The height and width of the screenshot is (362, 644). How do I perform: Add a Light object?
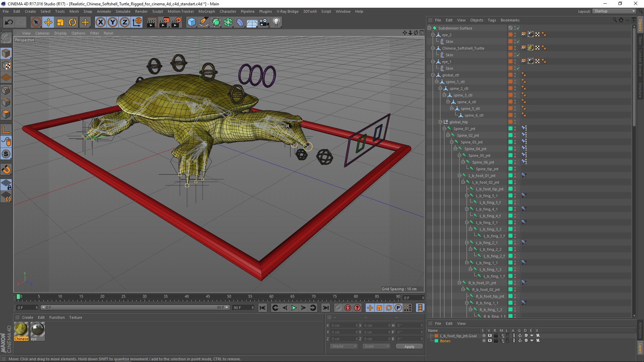pos(276,22)
